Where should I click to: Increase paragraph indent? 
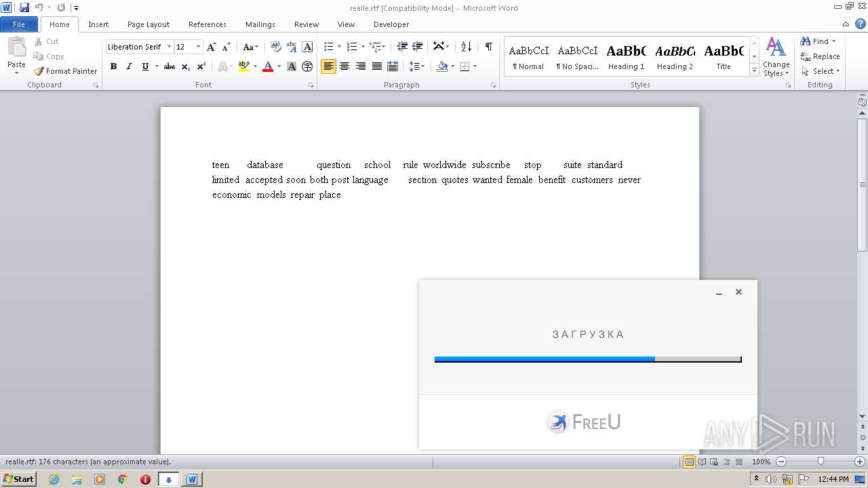click(418, 47)
